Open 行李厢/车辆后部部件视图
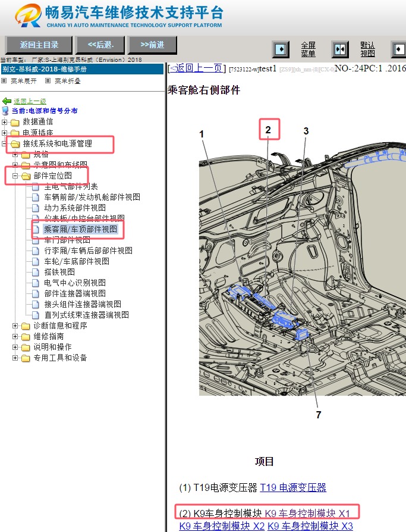 [x=88, y=251]
